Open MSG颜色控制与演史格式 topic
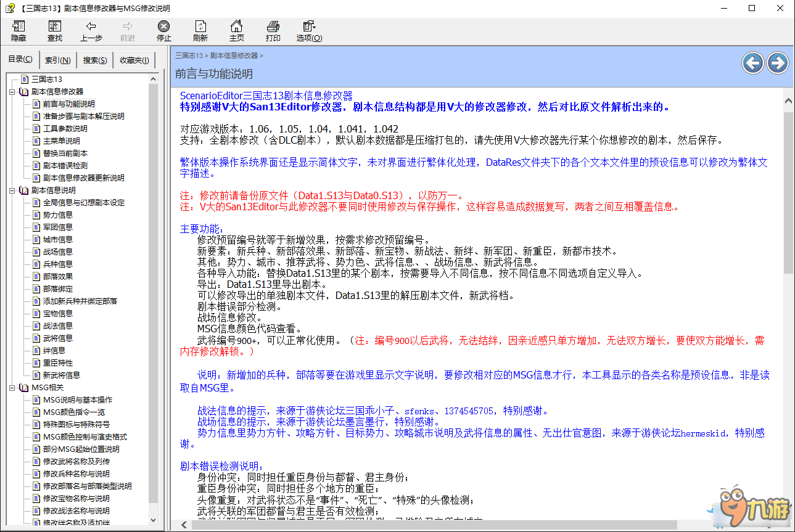Screen dimensions: 795x532 pyautogui.click(x=84, y=437)
